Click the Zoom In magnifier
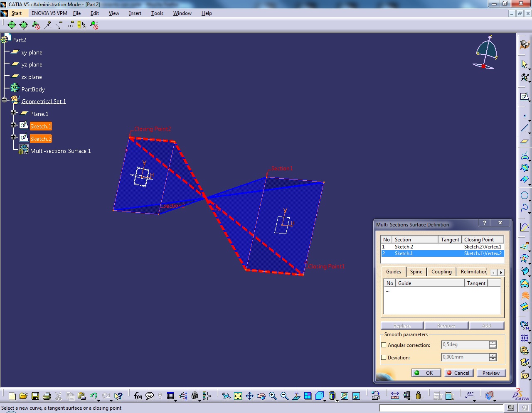Screen dimensions: 532x413 pyautogui.click(x=273, y=396)
